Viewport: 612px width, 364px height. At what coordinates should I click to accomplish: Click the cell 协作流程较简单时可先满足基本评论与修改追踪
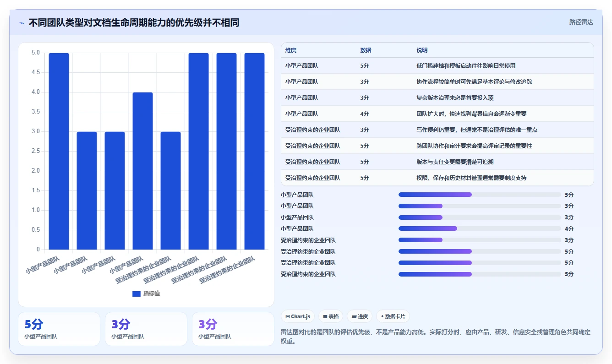(474, 82)
